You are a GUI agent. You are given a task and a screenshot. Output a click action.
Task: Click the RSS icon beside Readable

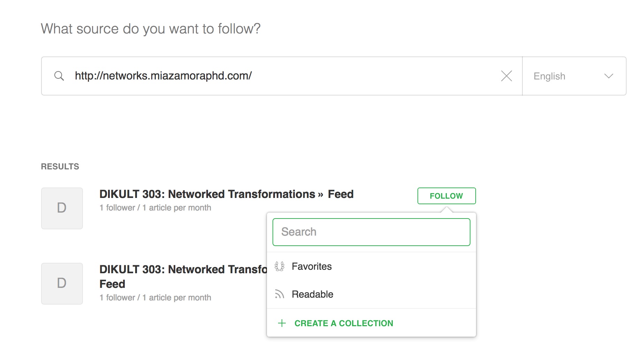(279, 294)
